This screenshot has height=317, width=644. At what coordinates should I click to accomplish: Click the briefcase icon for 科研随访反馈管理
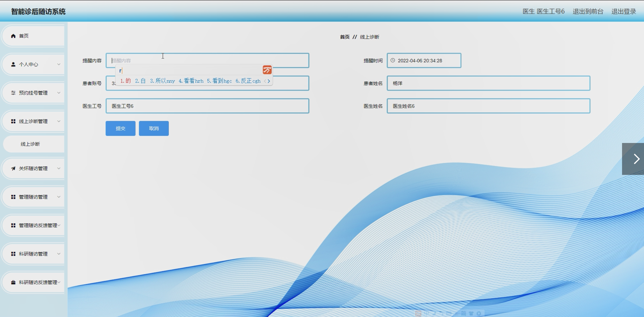(x=13, y=282)
